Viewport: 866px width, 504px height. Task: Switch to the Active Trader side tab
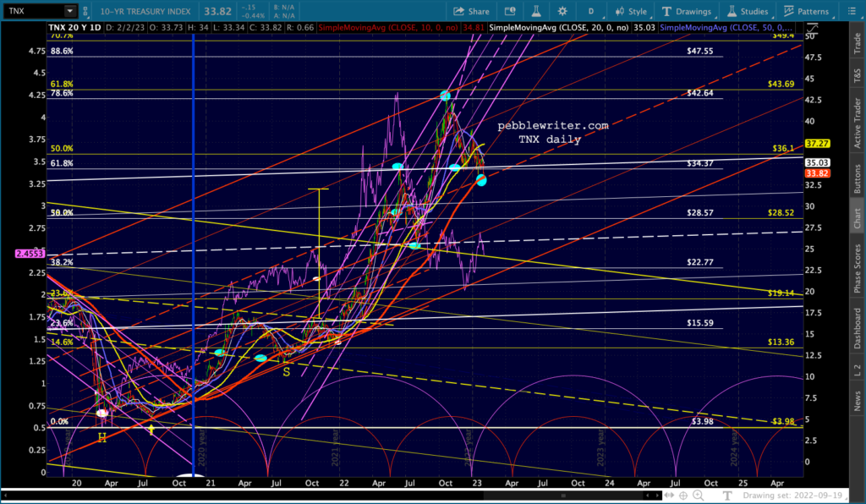[x=858, y=123]
